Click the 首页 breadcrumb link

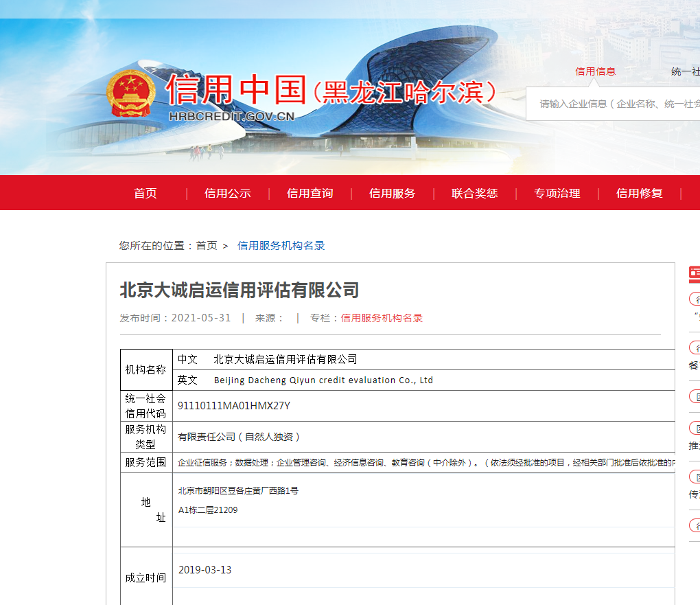207,246
